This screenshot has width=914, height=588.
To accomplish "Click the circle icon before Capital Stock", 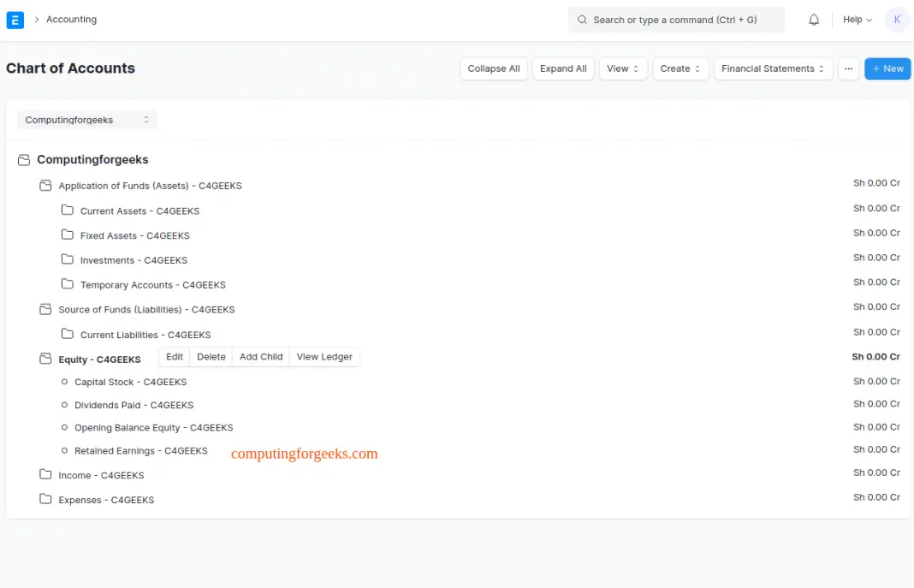I will pyautogui.click(x=65, y=382).
